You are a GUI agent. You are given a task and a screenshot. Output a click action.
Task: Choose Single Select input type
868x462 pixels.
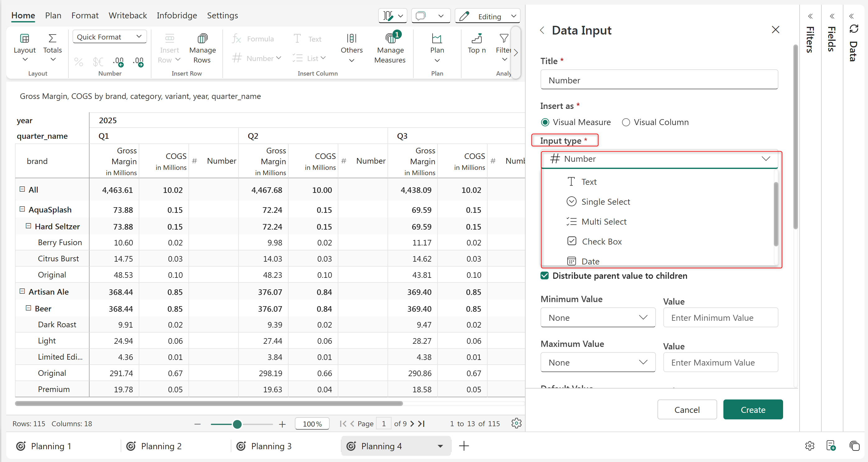[x=605, y=202]
